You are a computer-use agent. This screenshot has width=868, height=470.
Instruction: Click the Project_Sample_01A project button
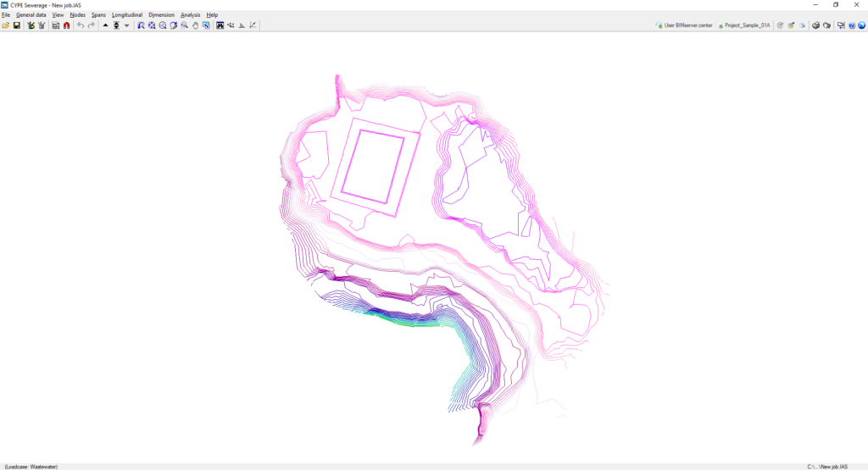pyautogui.click(x=743, y=25)
